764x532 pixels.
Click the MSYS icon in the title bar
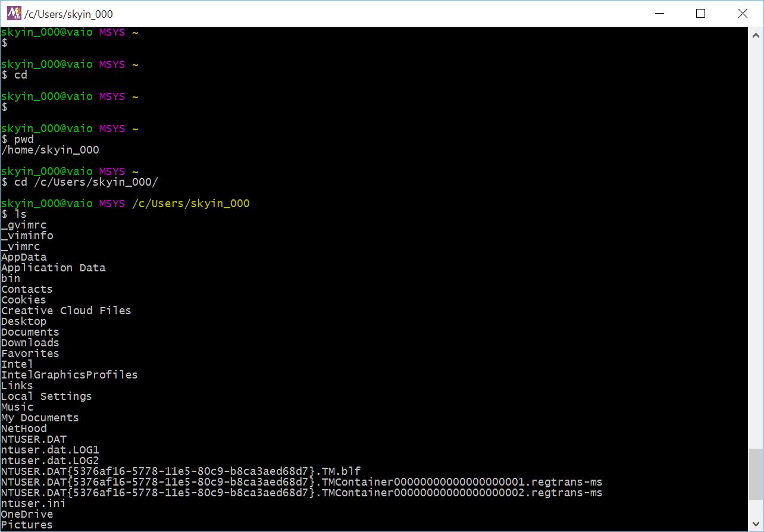coord(13,12)
